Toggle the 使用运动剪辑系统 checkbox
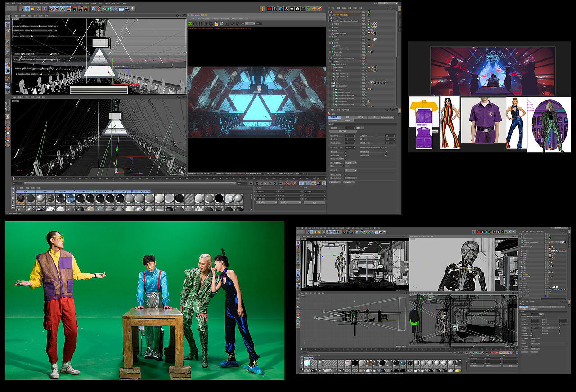The width and height of the screenshot is (576, 392). point(346,158)
